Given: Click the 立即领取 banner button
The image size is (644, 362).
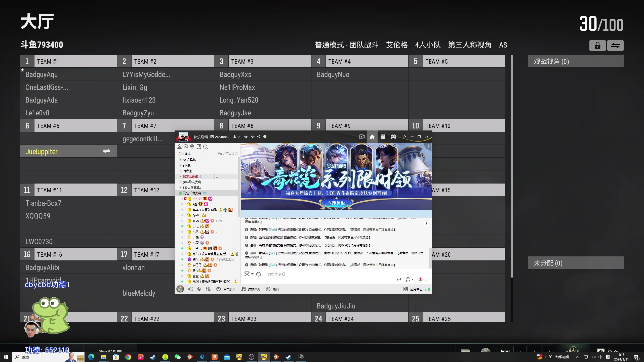Looking at the screenshot, I should tap(336, 203).
